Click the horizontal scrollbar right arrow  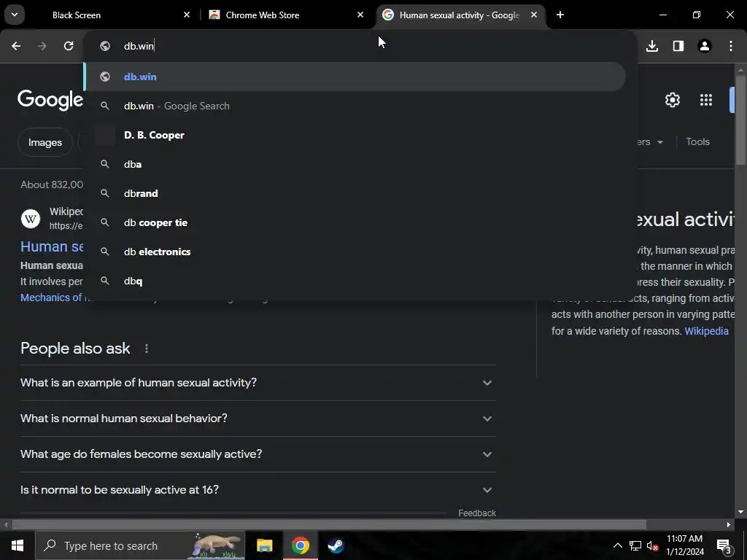tap(729, 524)
